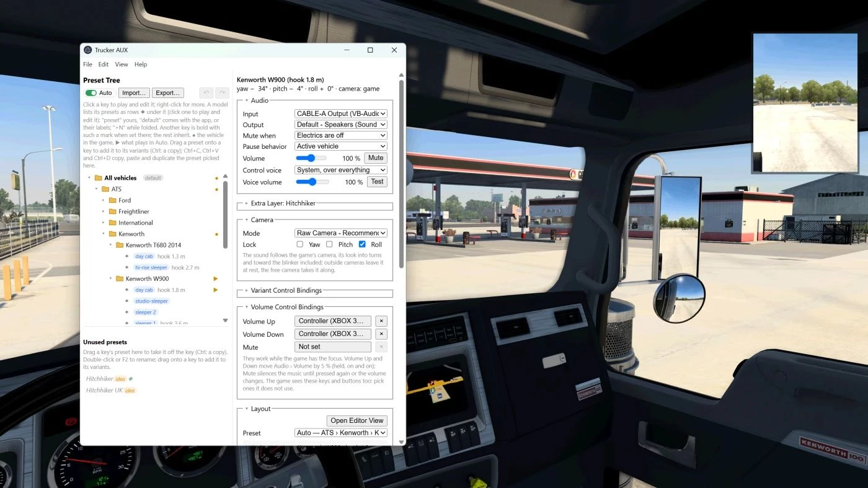Image resolution: width=868 pixels, height=488 pixels.
Task: Open the Edit menu
Action: tap(104, 64)
